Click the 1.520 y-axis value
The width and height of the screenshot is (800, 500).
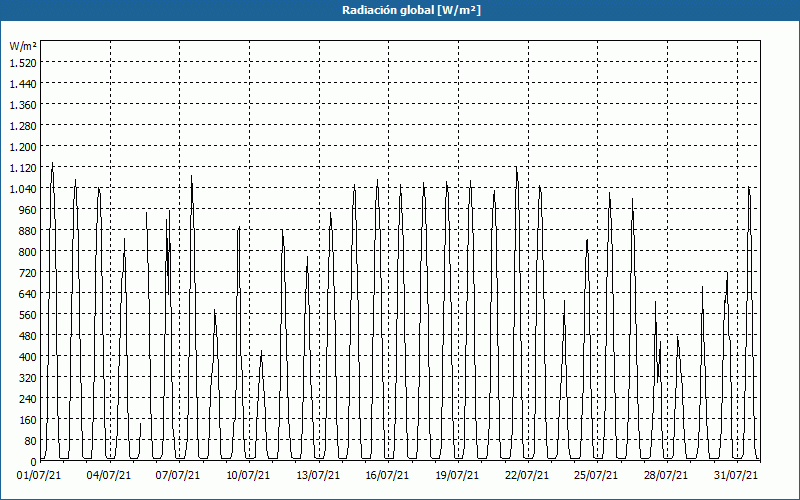(x=23, y=63)
